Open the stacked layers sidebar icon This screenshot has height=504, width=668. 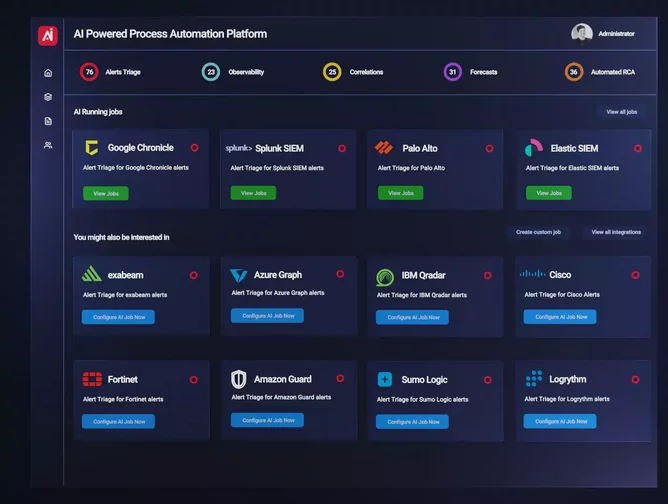click(48, 97)
